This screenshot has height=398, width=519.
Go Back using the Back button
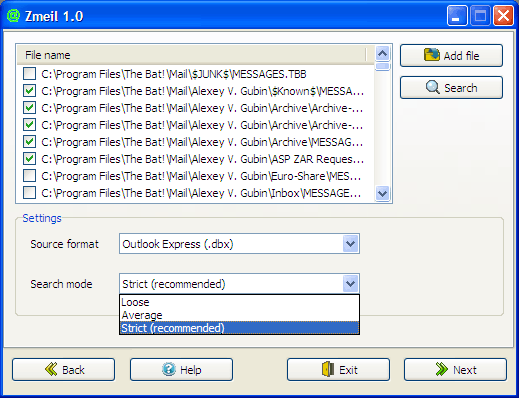click(x=64, y=369)
